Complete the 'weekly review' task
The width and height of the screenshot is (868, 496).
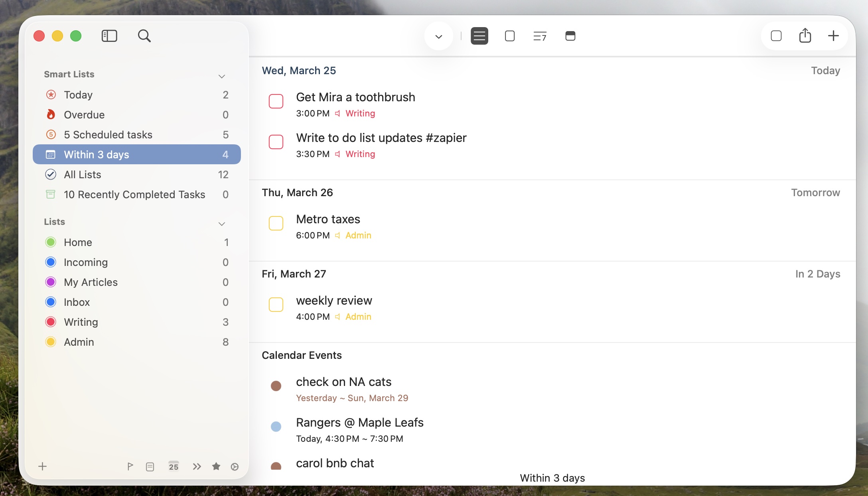pos(276,305)
